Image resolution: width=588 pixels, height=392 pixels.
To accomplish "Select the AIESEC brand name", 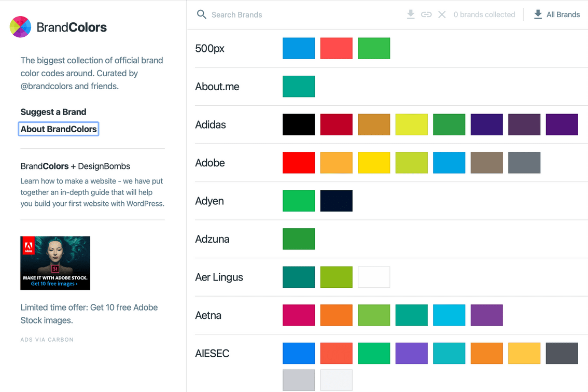I will pos(212,353).
